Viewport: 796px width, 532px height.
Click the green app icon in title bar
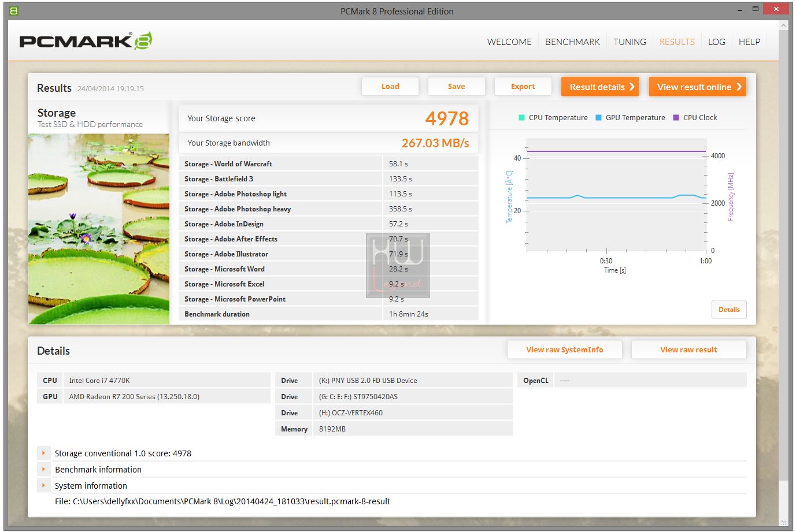click(14, 11)
